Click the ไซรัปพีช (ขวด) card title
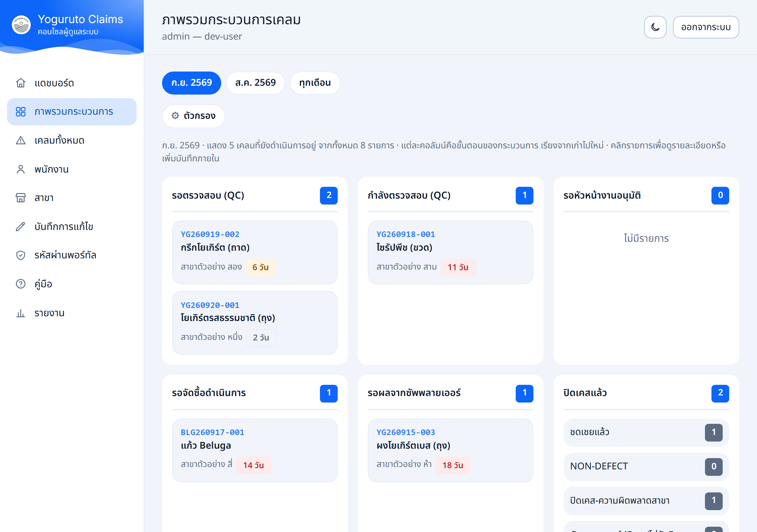The height and width of the screenshot is (532, 757). click(405, 248)
